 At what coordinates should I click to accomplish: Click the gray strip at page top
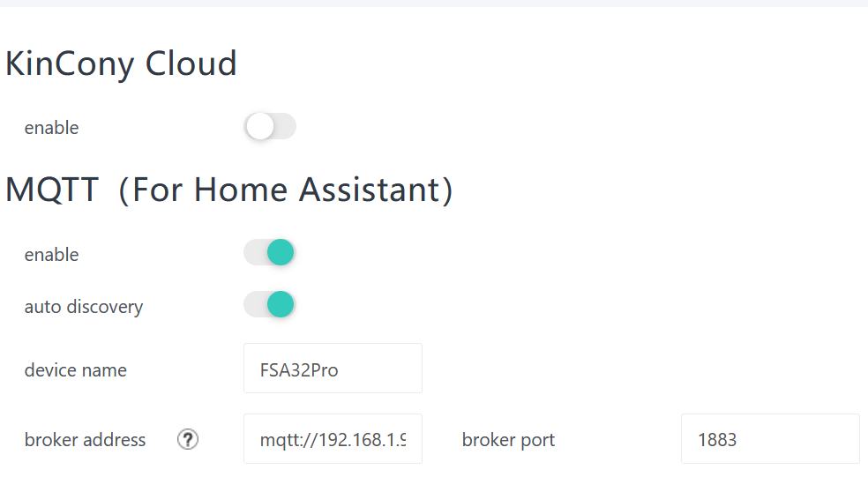coord(434,4)
